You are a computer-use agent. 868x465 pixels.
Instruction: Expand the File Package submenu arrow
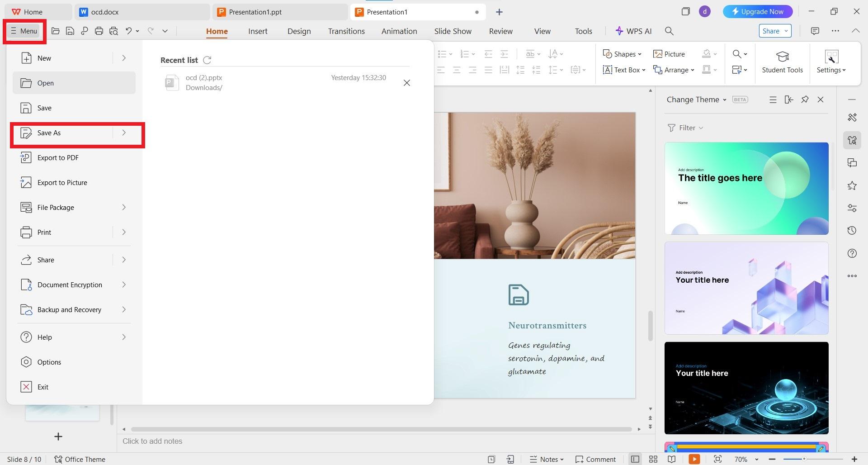point(124,207)
